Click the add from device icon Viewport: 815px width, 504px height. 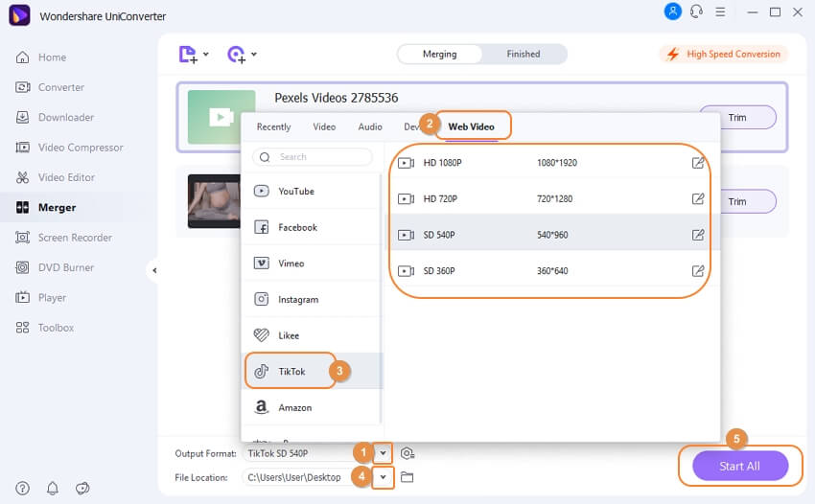[x=236, y=54]
